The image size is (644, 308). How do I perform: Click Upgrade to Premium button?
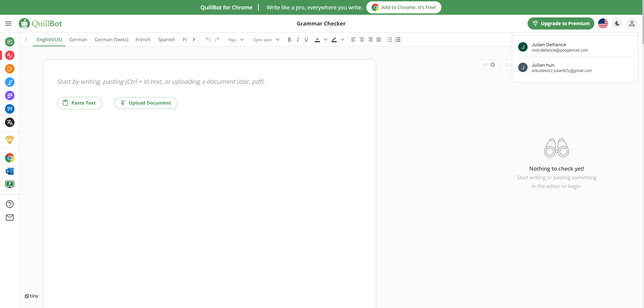point(561,23)
